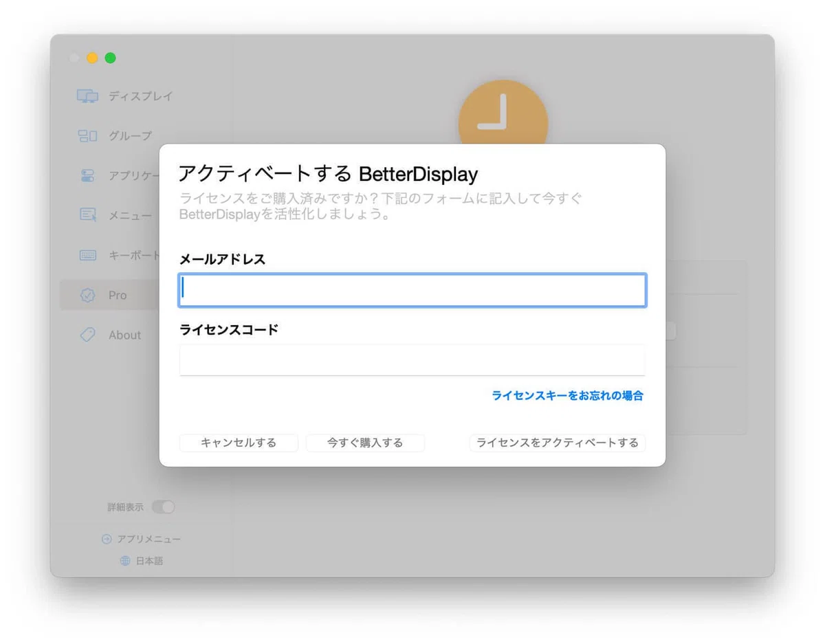This screenshot has height=644, width=825.
Task: Click the About tag icon in sidebar
Action: coord(87,335)
